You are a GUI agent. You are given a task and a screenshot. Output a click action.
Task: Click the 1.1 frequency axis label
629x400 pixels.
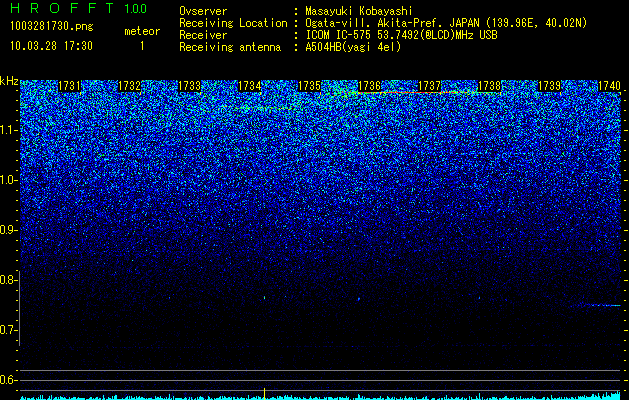coord(8,130)
